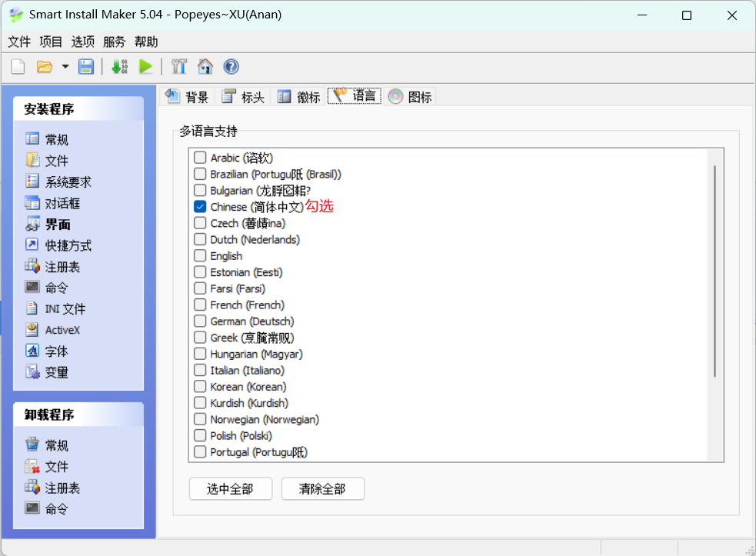This screenshot has width=756, height=556.
Task: Click the new project toolbar icon
Action: (18, 67)
